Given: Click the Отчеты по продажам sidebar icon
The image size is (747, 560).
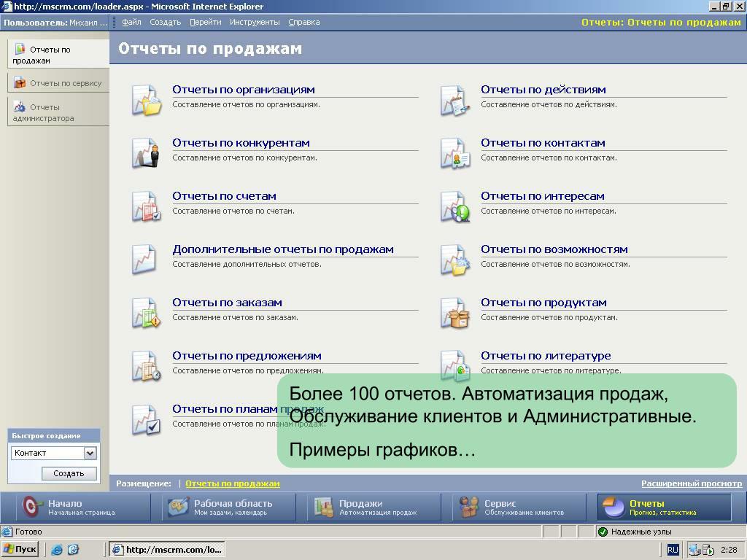Looking at the screenshot, I should click(20, 49).
